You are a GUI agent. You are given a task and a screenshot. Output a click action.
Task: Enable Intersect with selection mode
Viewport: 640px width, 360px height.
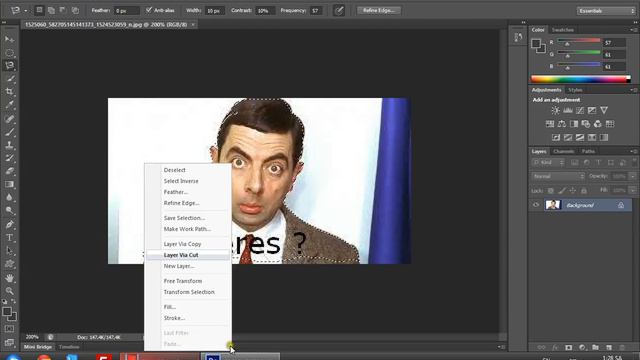[x=75, y=10]
